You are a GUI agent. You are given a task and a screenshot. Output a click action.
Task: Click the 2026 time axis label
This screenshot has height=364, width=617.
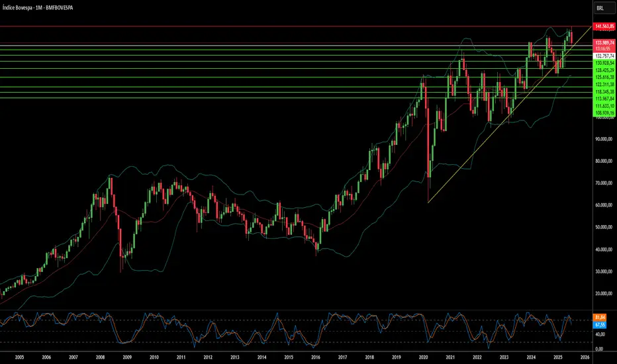[x=585, y=357]
